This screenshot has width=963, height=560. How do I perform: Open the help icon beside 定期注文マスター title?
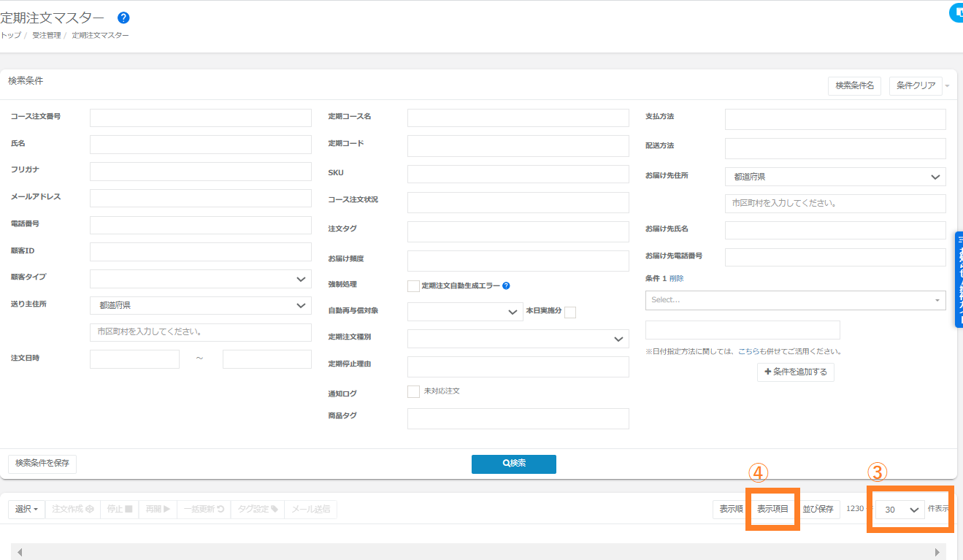coord(123,18)
